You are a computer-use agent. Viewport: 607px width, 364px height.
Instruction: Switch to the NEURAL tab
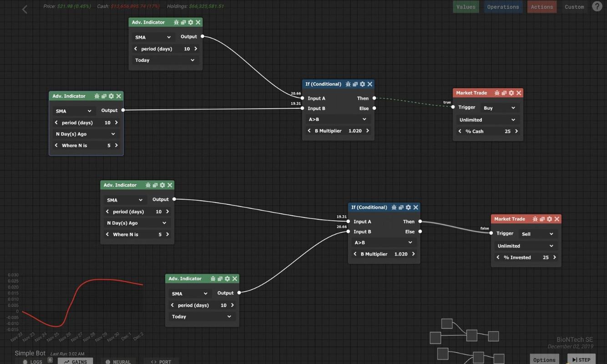118,361
